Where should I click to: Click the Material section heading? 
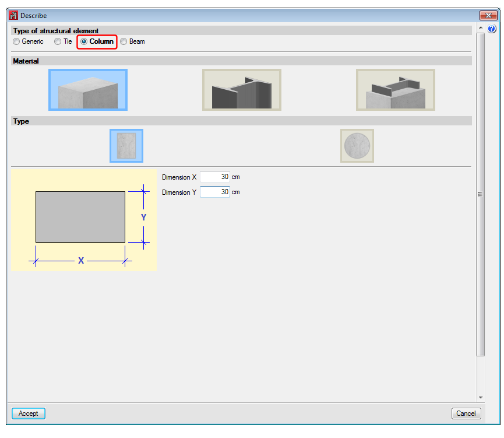[26, 61]
